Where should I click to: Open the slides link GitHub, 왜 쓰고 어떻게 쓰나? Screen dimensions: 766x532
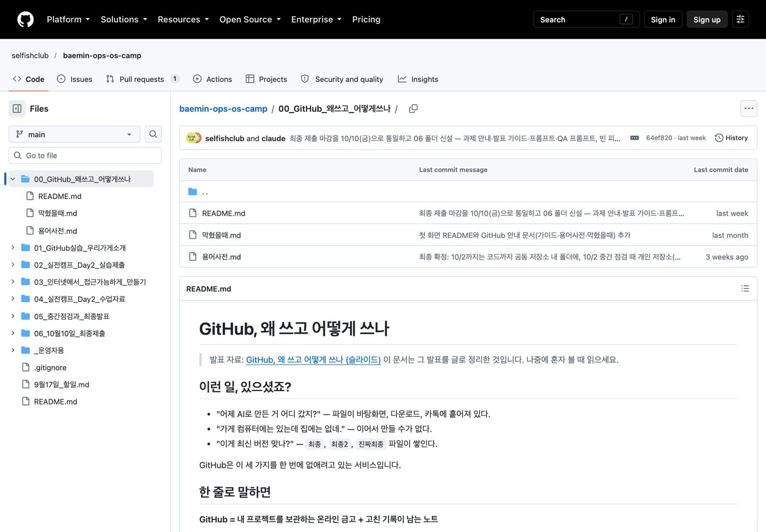tap(313, 360)
